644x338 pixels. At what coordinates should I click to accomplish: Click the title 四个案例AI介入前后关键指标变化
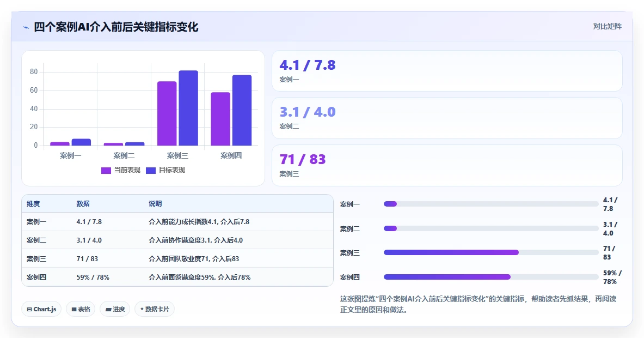pos(116,27)
